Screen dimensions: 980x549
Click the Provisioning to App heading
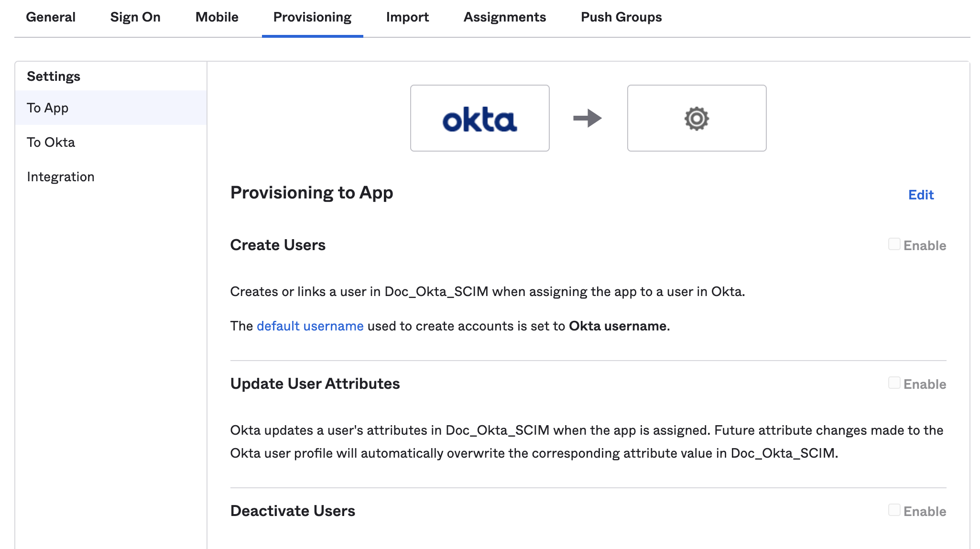312,193
